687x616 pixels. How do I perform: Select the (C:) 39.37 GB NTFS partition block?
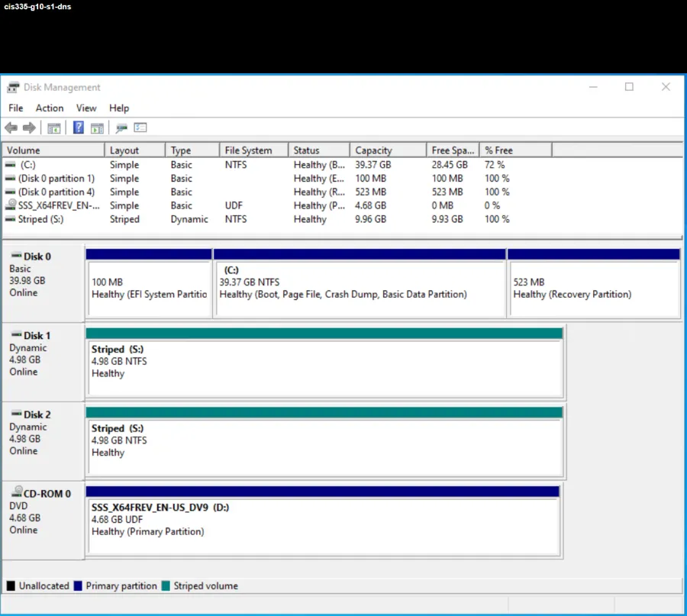360,283
